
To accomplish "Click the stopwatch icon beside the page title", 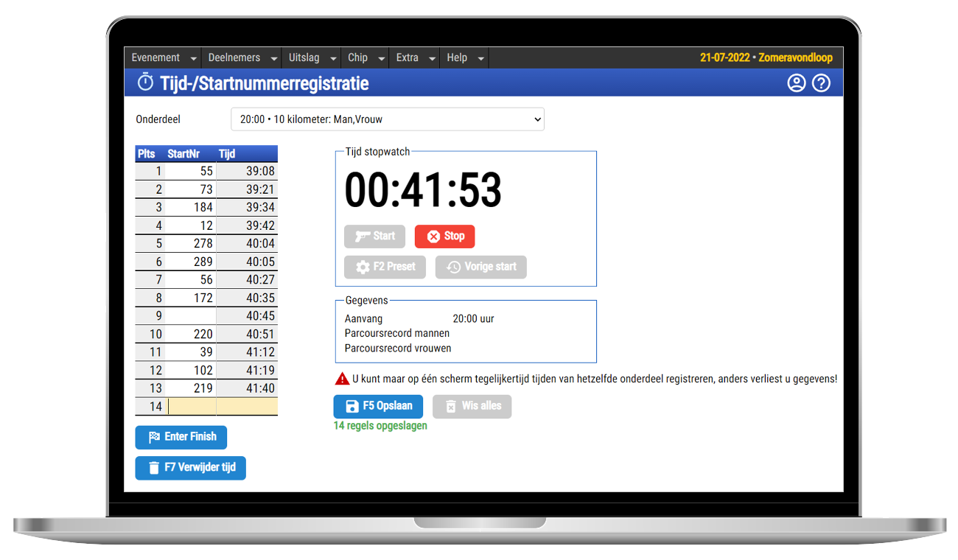I will coord(146,83).
